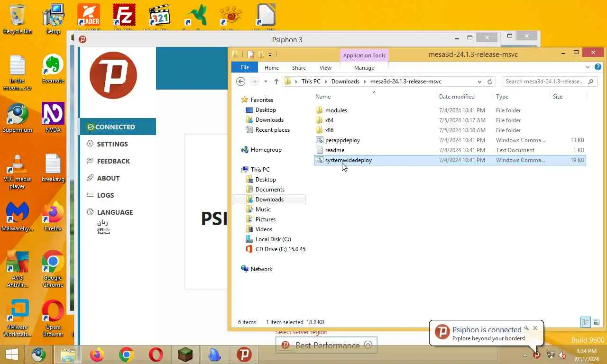Open Psiphon Best Performance region dropdown
The width and height of the screenshot is (607, 364).
326,345
